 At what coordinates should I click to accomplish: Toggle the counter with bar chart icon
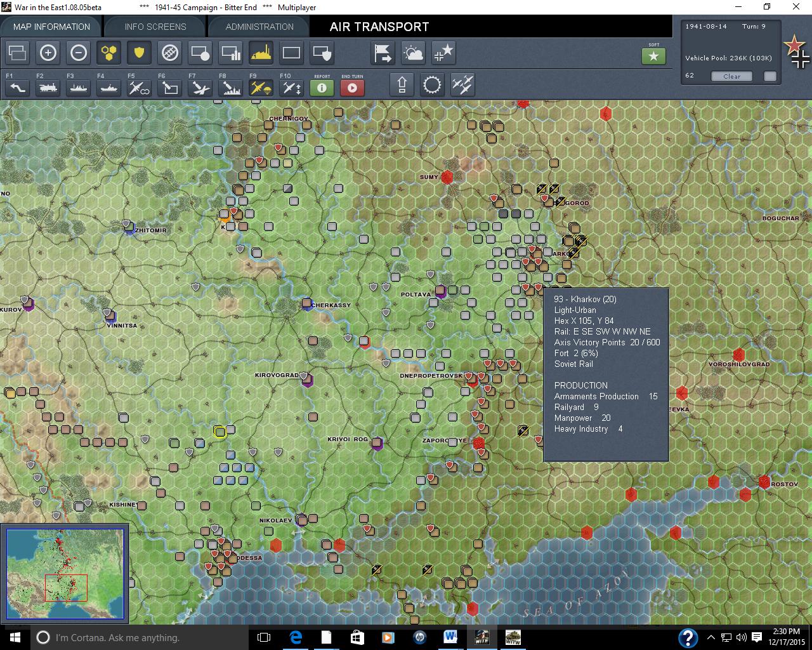tap(231, 53)
